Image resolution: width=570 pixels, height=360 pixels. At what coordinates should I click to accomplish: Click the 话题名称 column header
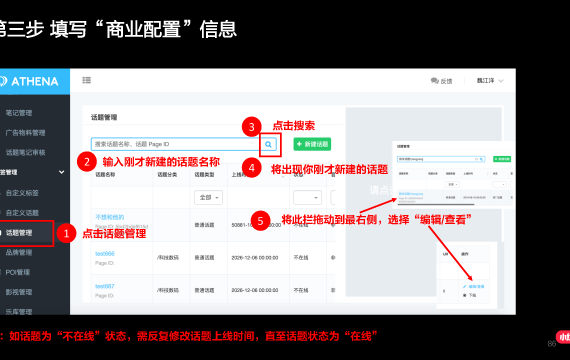[x=105, y=175]
